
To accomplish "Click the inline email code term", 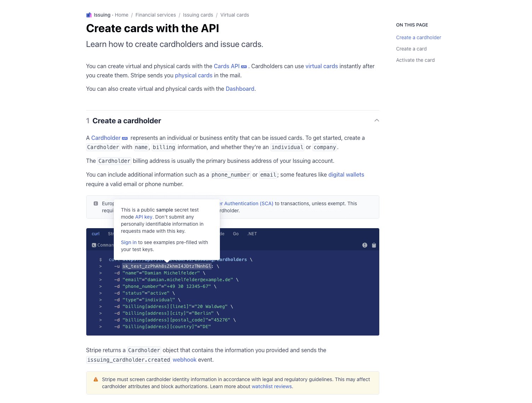I will 268,175.
